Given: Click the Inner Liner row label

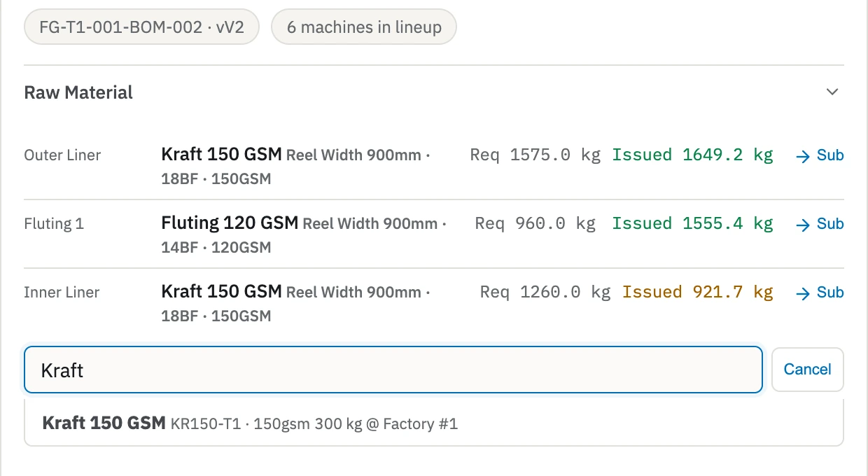Looking at the screenshot, I should (x=62, y=293).
